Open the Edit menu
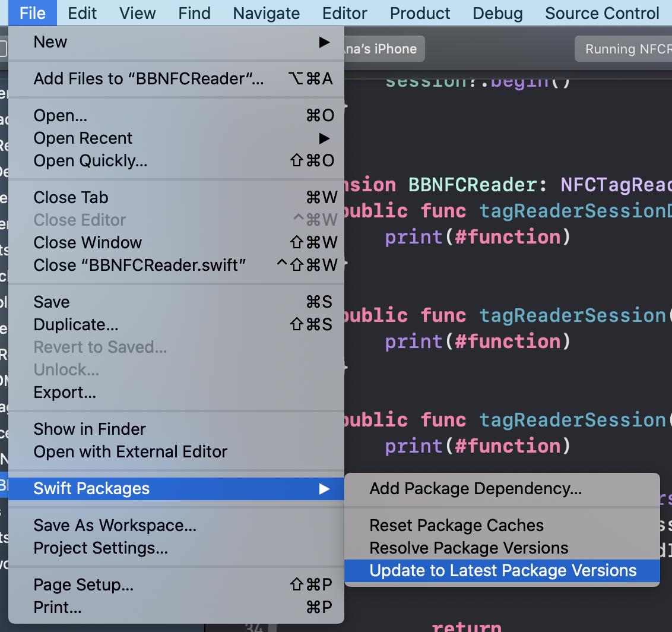The width and height of the screenshot is (672, 632). click(x=82, y=13)
